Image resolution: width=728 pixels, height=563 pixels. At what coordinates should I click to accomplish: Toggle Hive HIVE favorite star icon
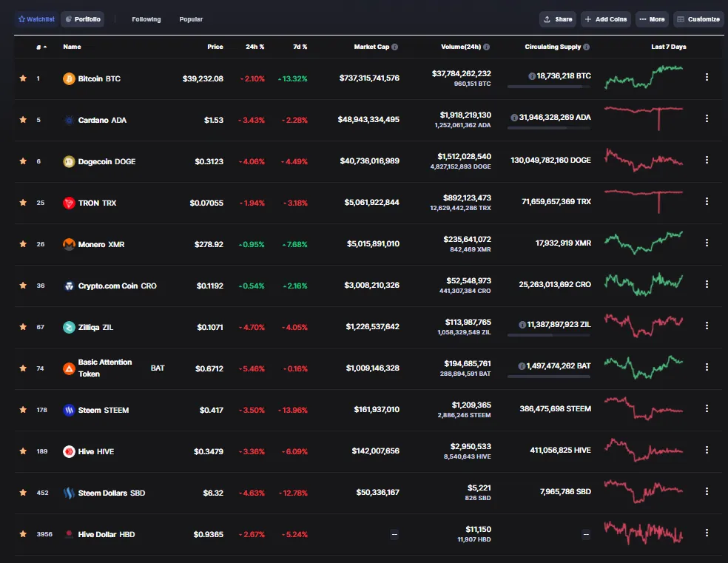coord(23,451)
